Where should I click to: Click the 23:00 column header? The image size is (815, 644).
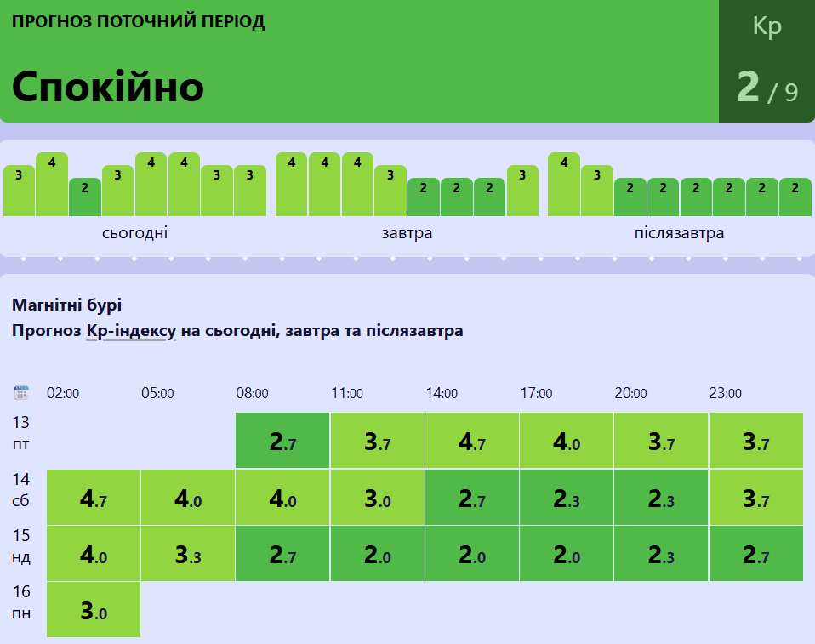point(726,393)
